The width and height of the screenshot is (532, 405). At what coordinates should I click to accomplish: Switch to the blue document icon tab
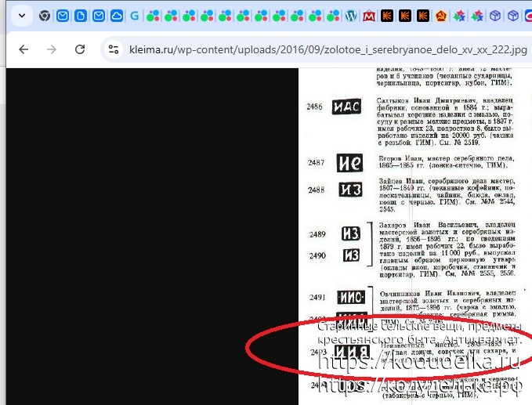pos(81,16)
